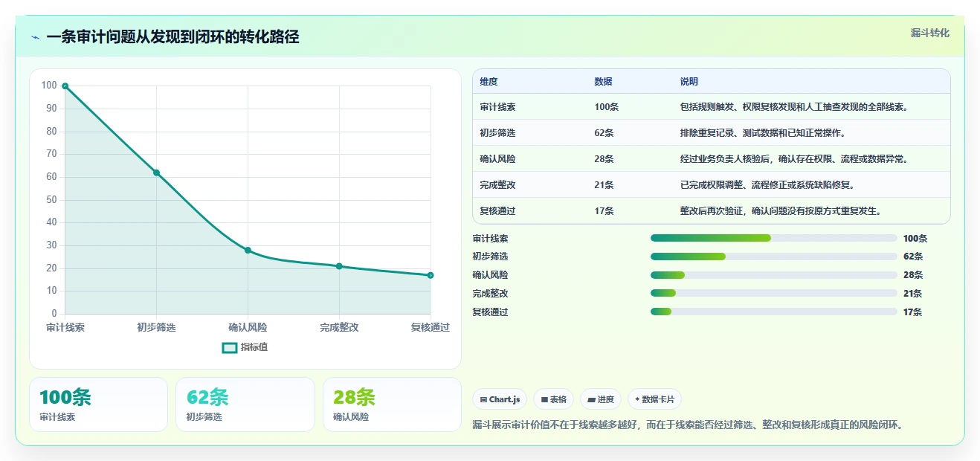Click the 完成整改 progress bar
The width and height of the screenshot is (980, 461).
[773, 294]
